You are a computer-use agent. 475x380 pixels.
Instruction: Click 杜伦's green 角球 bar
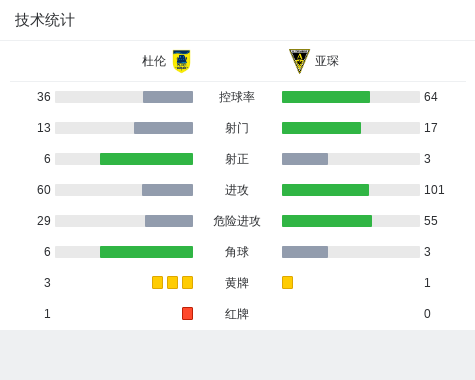coord(146,252)
